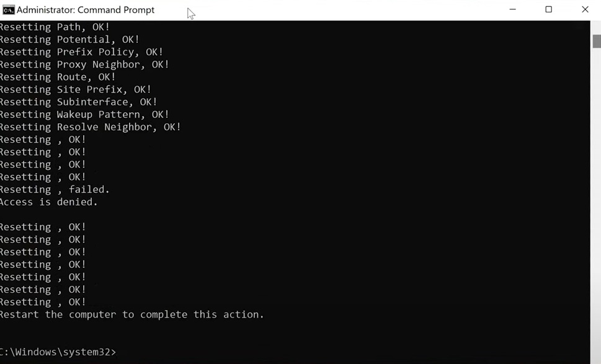Click the "Restart the computer" message line

(x=132, y=314)
